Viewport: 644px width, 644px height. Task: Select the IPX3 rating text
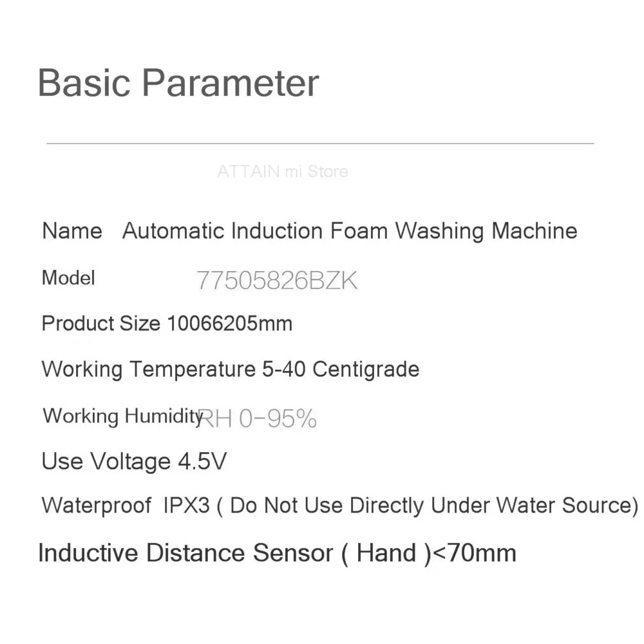(187, 505)
